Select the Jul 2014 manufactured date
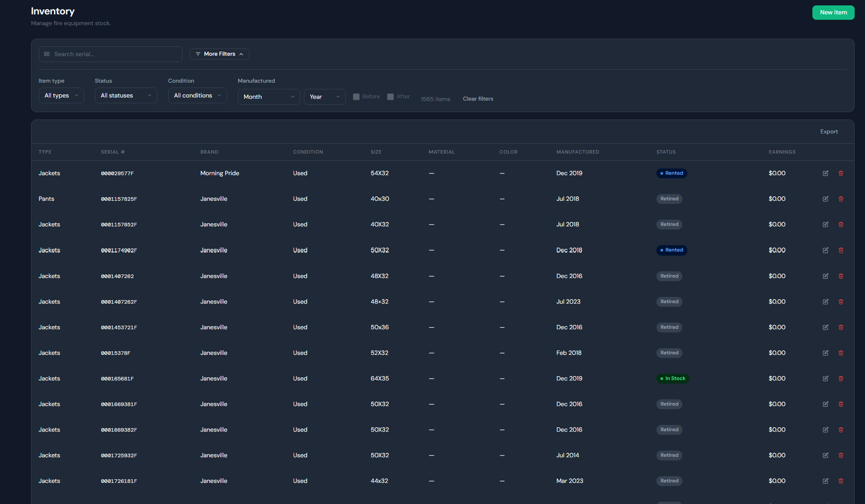Screen dimensions: 865x504 pyautogui.click(x=568, y=455)
